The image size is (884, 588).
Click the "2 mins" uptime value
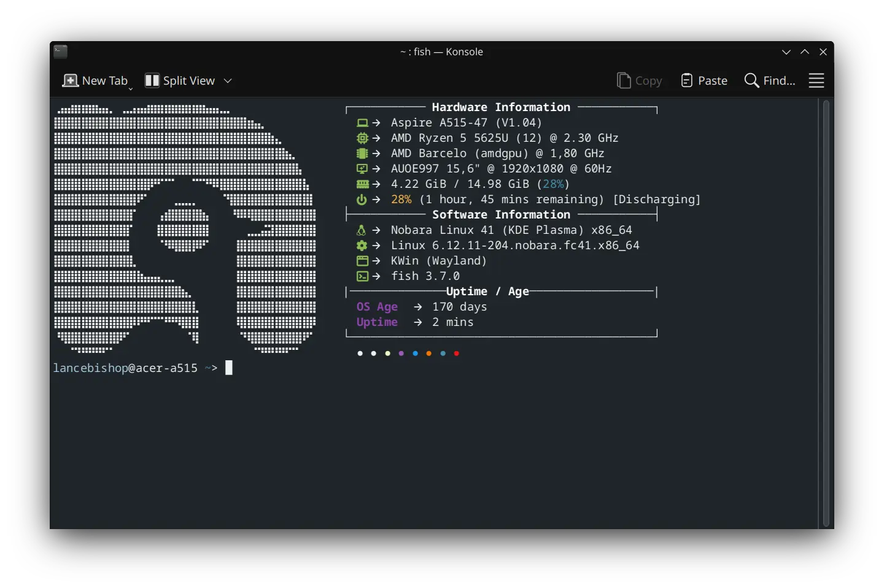(452, 322)
